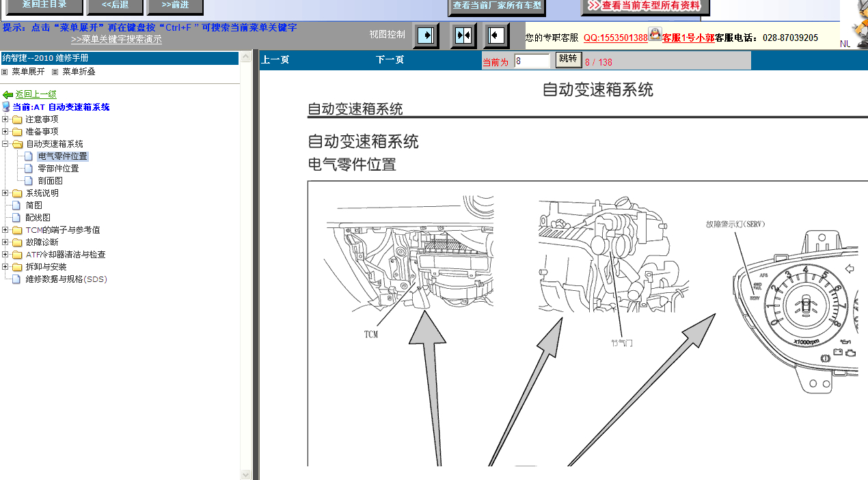Click the 拆卸与安装 folder icon

point(18,267)
